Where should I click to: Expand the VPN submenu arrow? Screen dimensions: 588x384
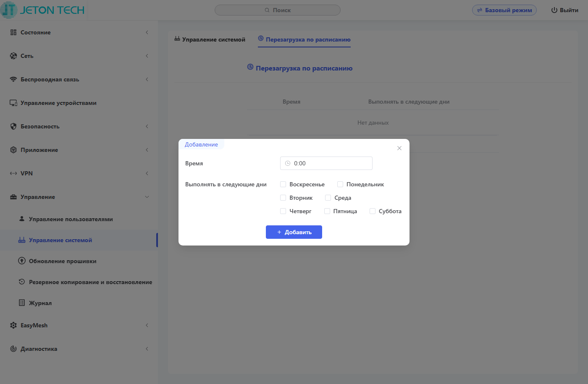pyautogui.click(x=147, y=173)
